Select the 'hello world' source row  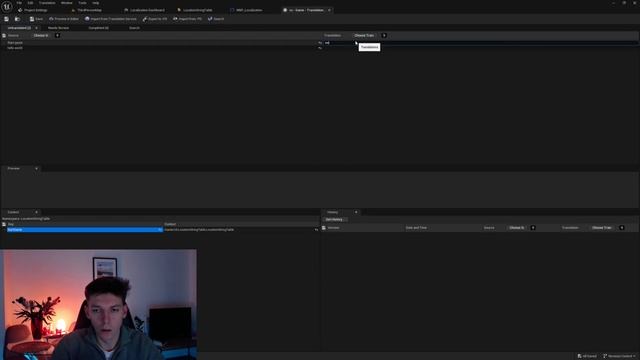point(161,48)
